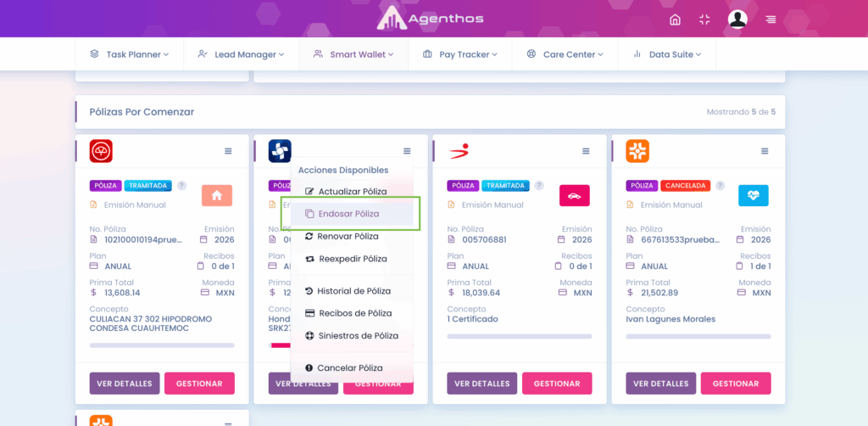This screenshot has height=426, width=868.
Task: Click VER DETALLES on the first policy card
Action: 125,384
